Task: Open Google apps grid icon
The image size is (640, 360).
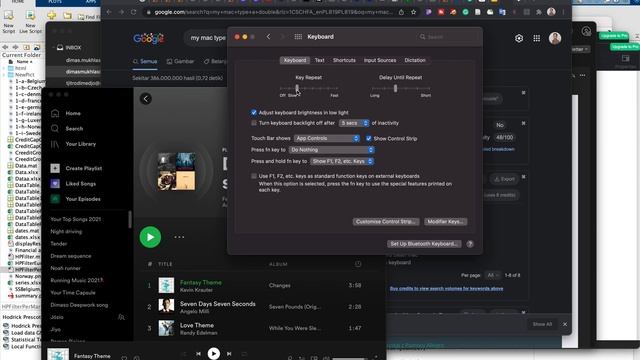Action: point(537,38)
